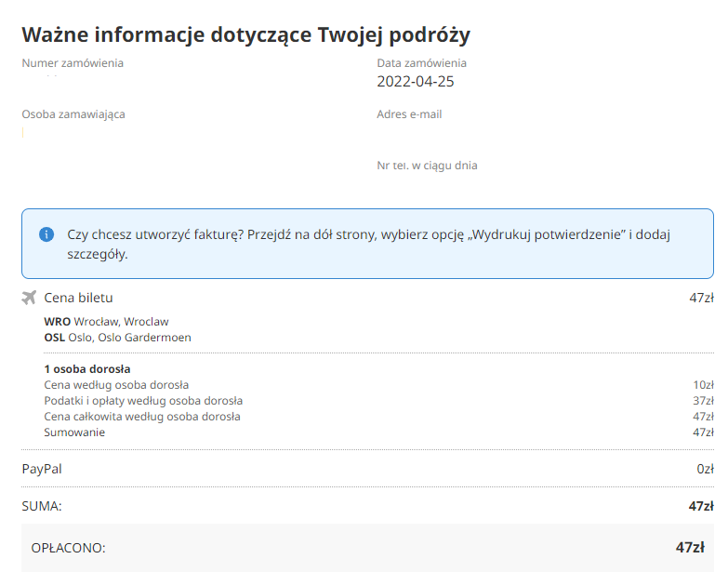Click the 'Cena biletu' row label

tap(78, 298)
